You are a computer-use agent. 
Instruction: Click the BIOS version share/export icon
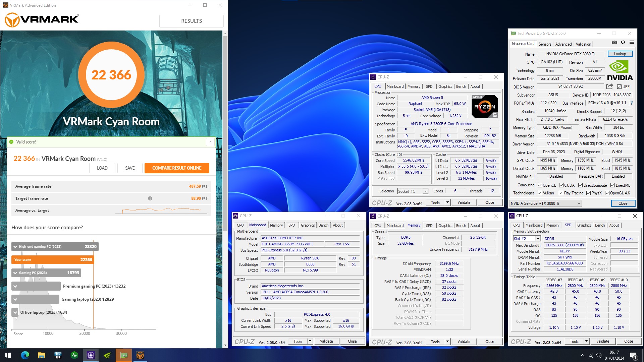click(x=609, y=86)
